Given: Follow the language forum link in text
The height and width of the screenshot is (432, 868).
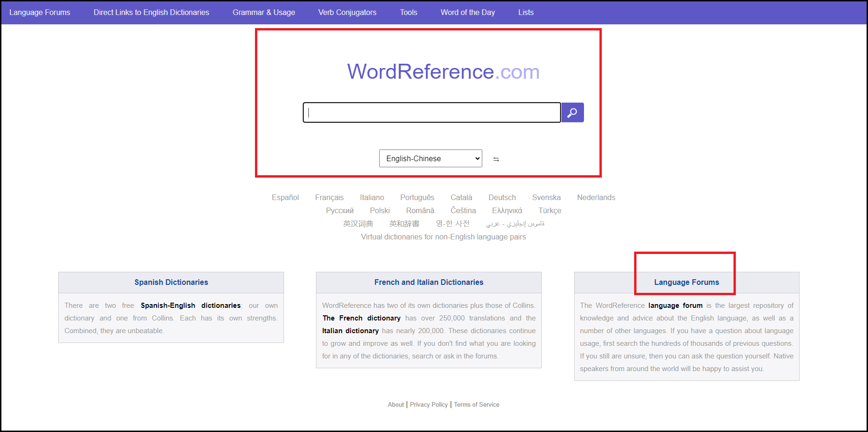Looking at the screenshot, I should (x=675, y=305).
